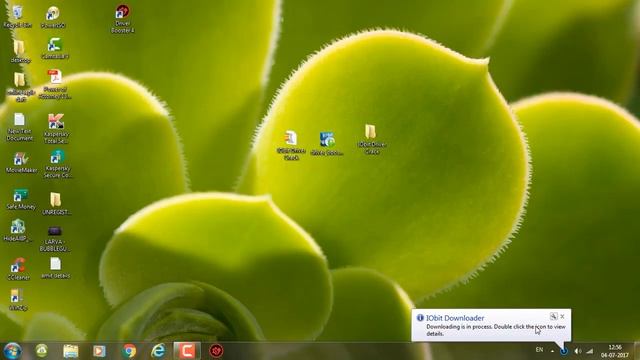This screenshot has height=360, width=640.
Task: Select the IObit Driver text file icon
Action: [291, 145]
